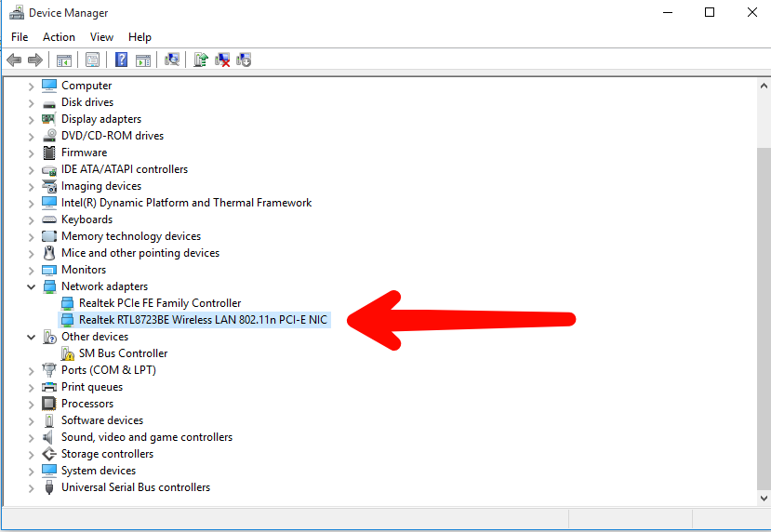The image size is (771, 532).
Task: Click the Computer category monitor icon
Action: point(49,85)
